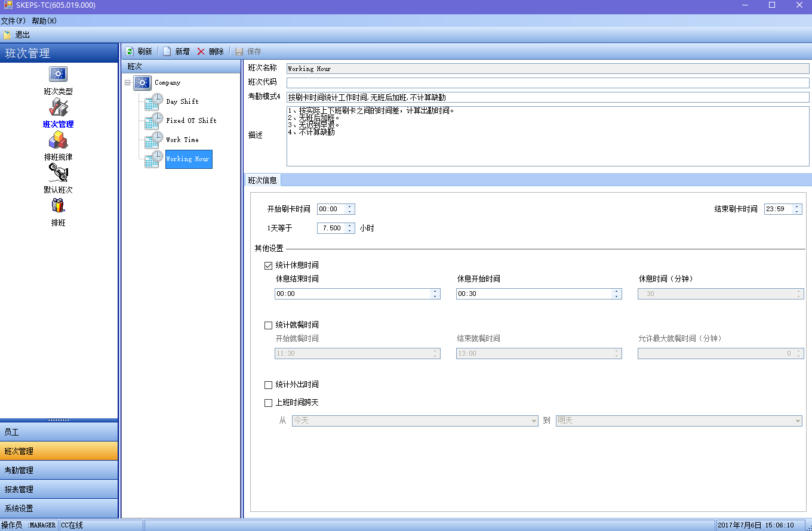Enable the 统计就餐时间 checkbox

pyautogui.click(x=268, y=325)
